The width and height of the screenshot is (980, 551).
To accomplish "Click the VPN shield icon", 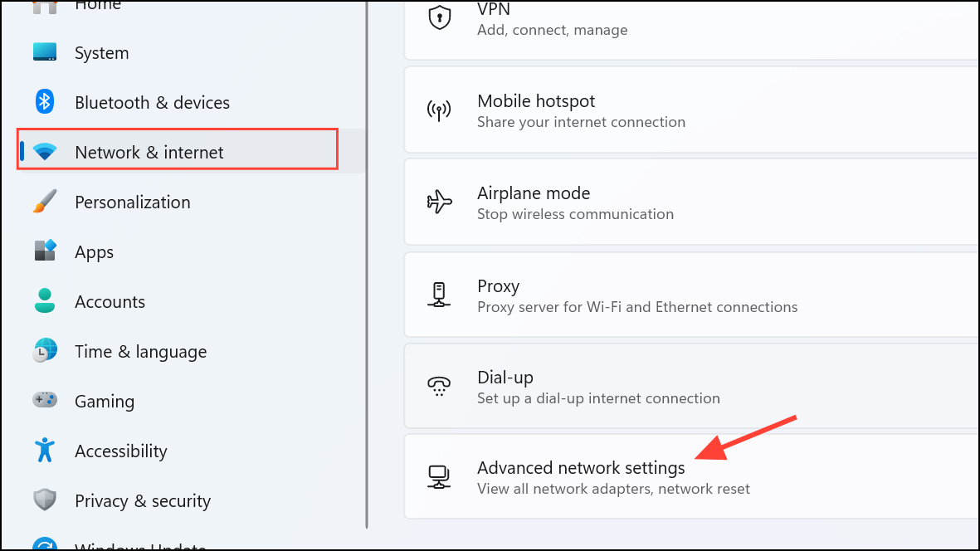I will point(438,17).
